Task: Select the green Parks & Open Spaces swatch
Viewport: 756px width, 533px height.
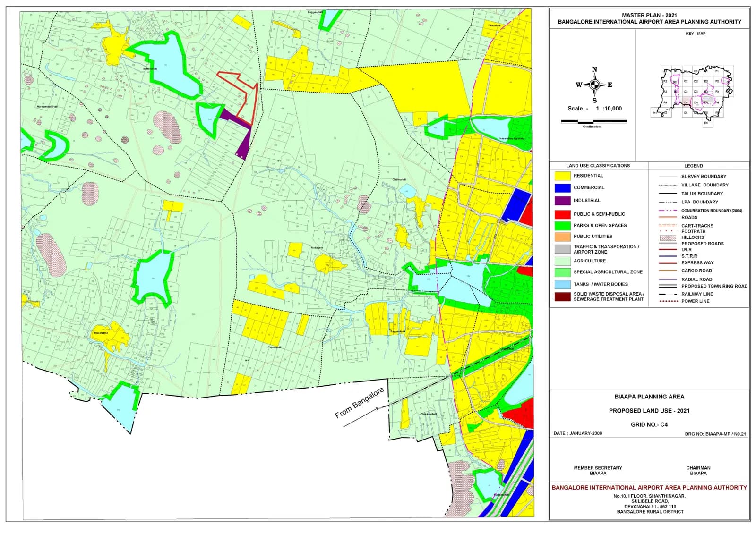Action: (x=562, y=226)
